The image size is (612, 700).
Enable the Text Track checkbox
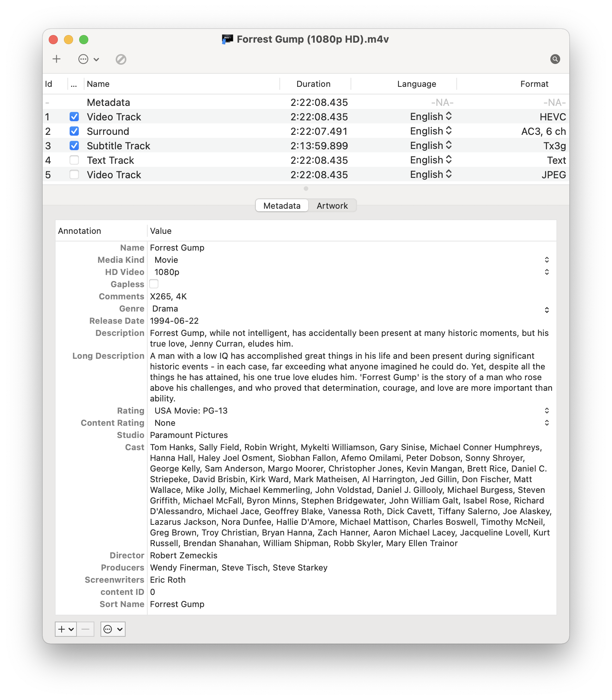(x=74, y=160)
